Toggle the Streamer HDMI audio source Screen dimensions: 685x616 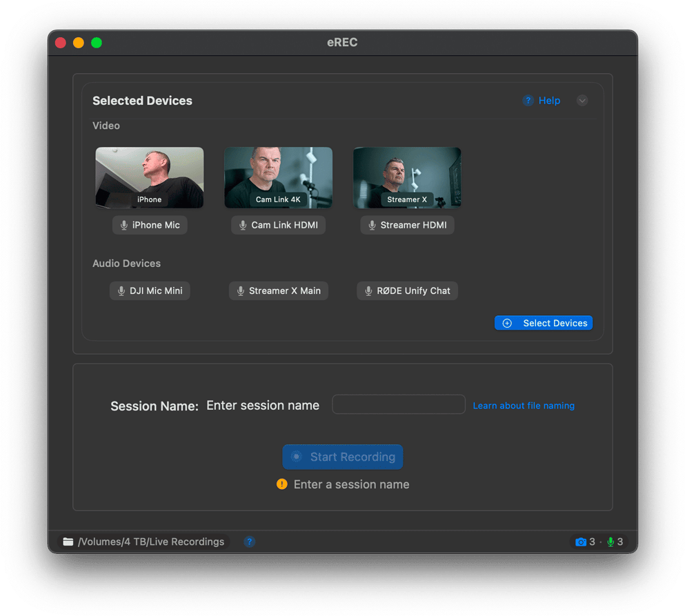click(x=407, y=225)
